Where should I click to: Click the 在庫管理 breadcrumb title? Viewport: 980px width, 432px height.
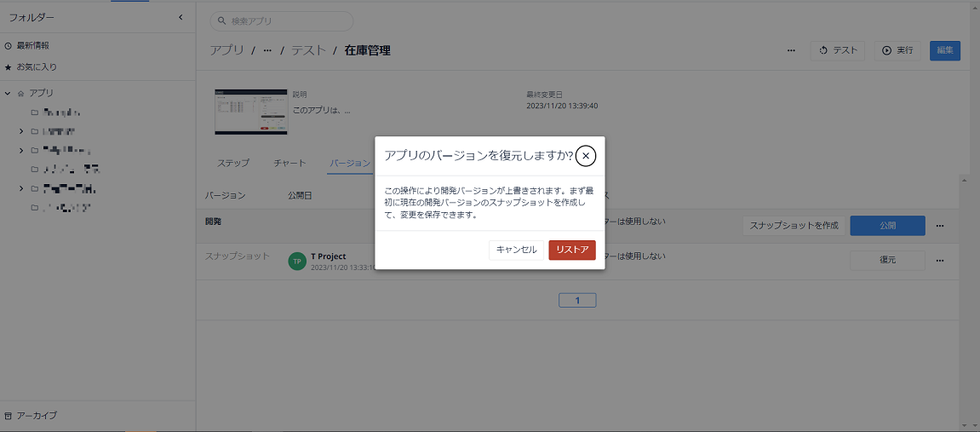(x=368, y=50)
